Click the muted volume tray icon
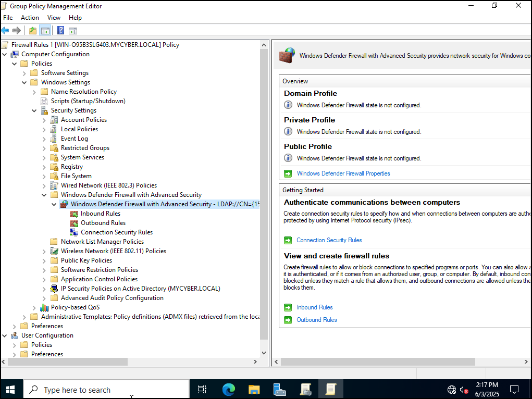Viewport: 532px width, 399px height. (x=464, y=390)
